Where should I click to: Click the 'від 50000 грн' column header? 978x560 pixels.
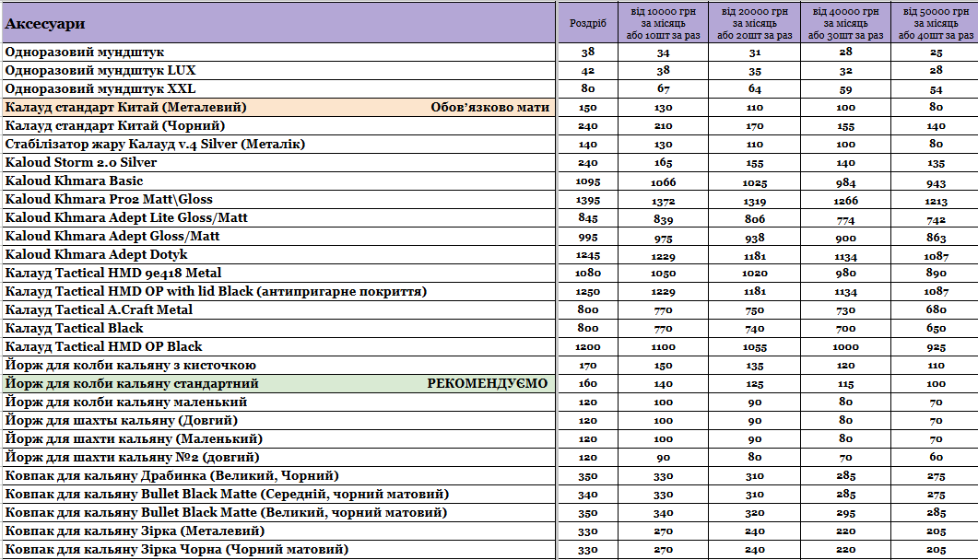pos(936,23)
